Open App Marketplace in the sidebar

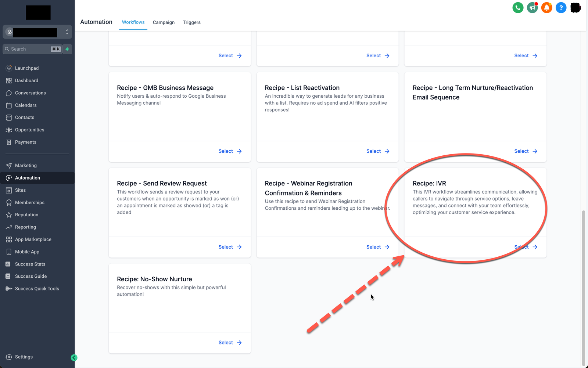click(x=33, y=239)
